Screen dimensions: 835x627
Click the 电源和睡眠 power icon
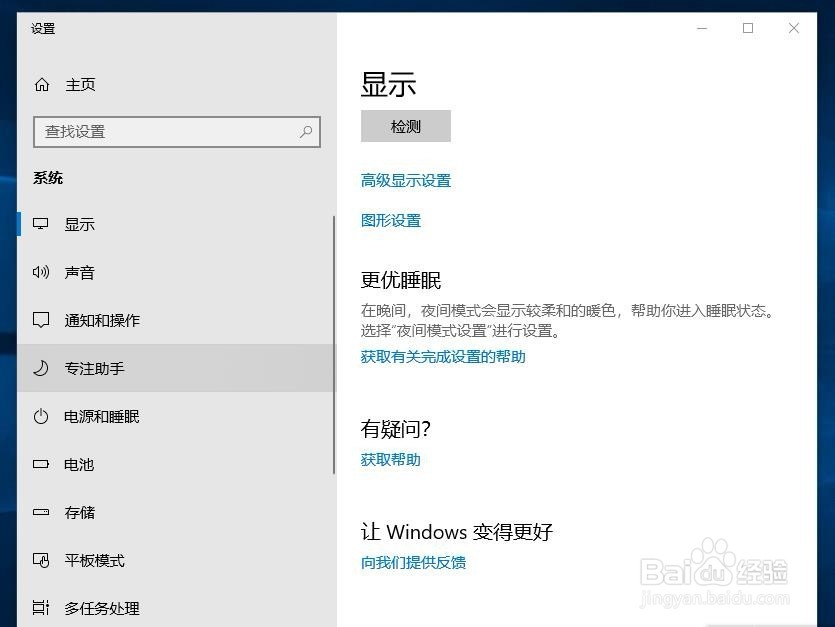pyautogui.click(x=41, y=417)
